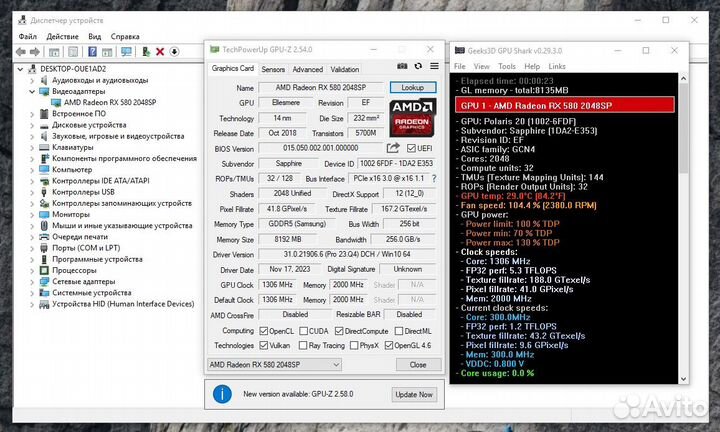Click the GPU Shark vertical scrollbar thumb

(683, 128)
